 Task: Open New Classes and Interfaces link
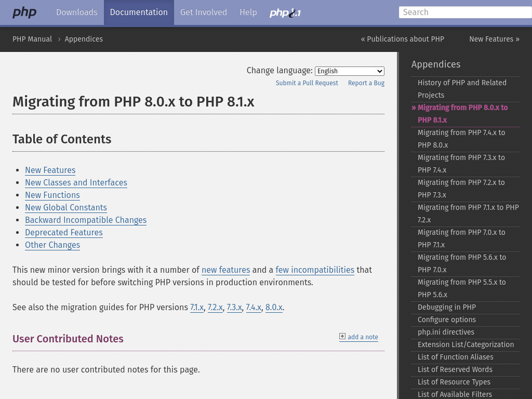[x=76, y=183]
